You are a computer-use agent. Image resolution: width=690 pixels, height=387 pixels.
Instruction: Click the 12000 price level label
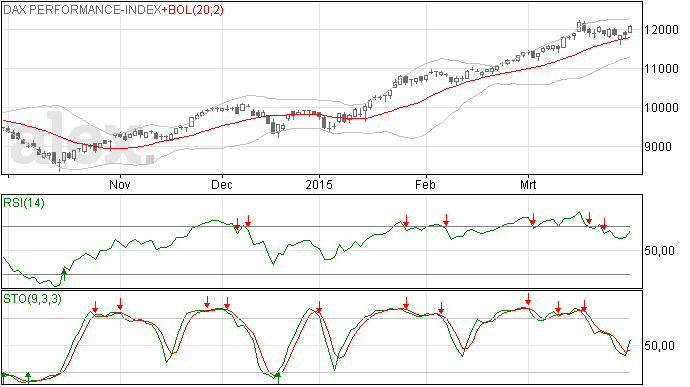tap(661, 30)
